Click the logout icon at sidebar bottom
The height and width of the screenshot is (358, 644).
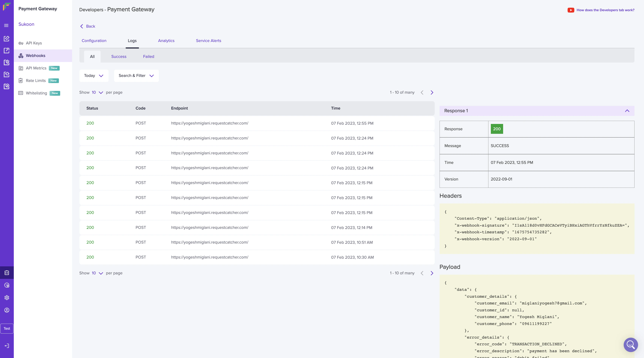click(7, 346)
